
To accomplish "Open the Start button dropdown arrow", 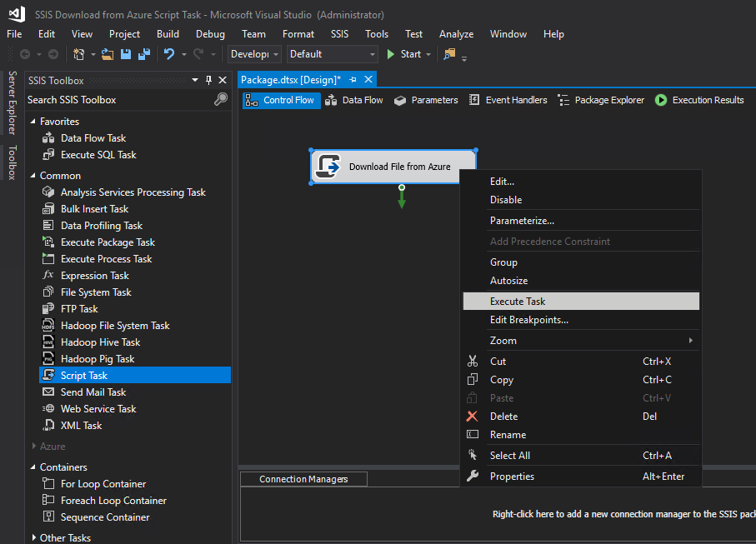I will tap(428, 54).
